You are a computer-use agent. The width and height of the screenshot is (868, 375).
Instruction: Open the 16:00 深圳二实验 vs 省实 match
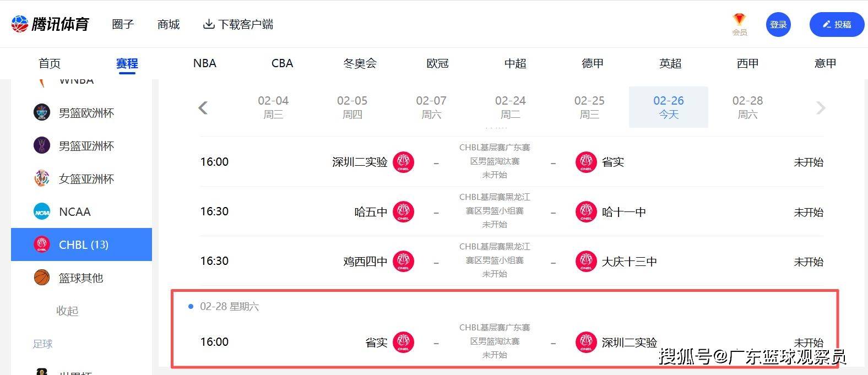(495, 162)
